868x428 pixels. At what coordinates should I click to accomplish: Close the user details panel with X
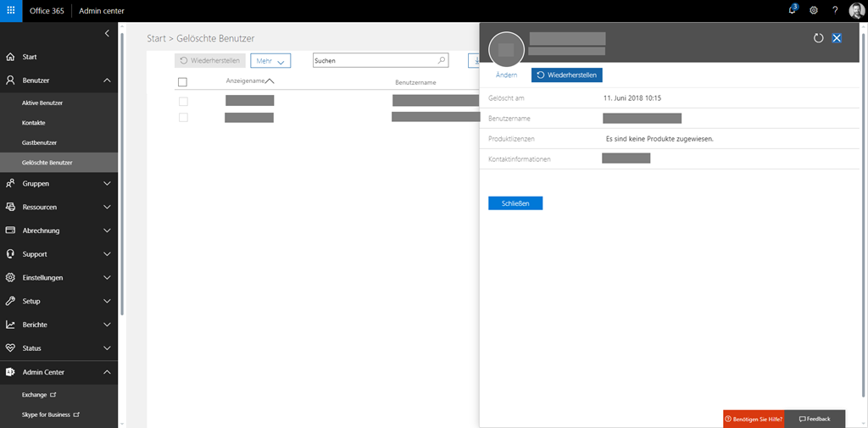coord(837,38)
